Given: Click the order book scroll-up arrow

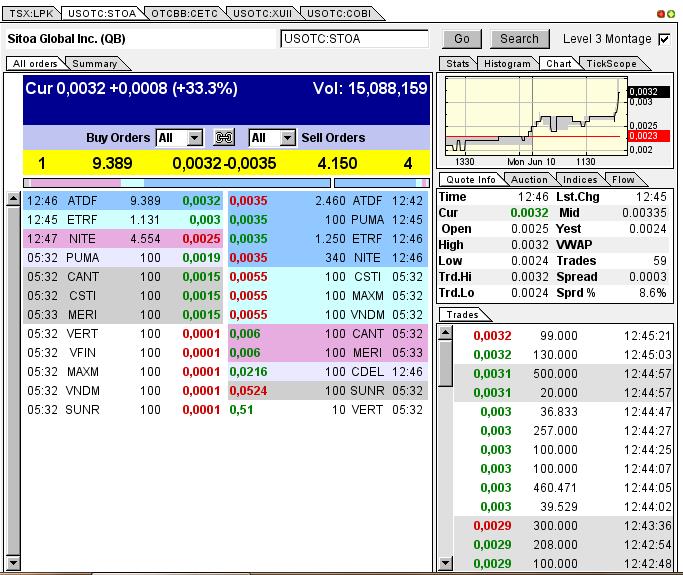Looking at the screenshot, I should coord(13,199).
